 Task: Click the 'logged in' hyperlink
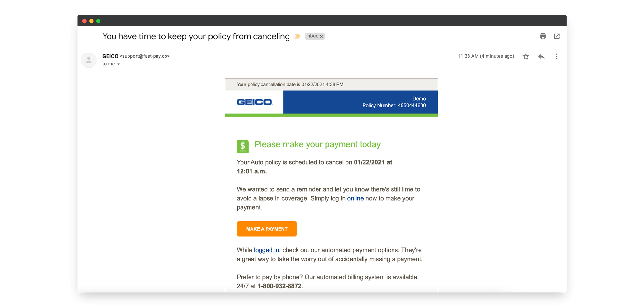pyautogui.click(x=266, y=250)
